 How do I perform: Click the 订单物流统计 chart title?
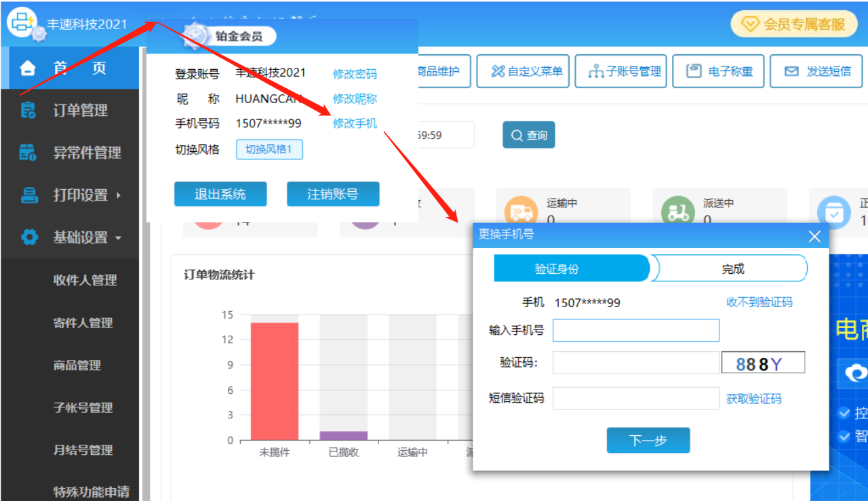[x=219, y=275]
